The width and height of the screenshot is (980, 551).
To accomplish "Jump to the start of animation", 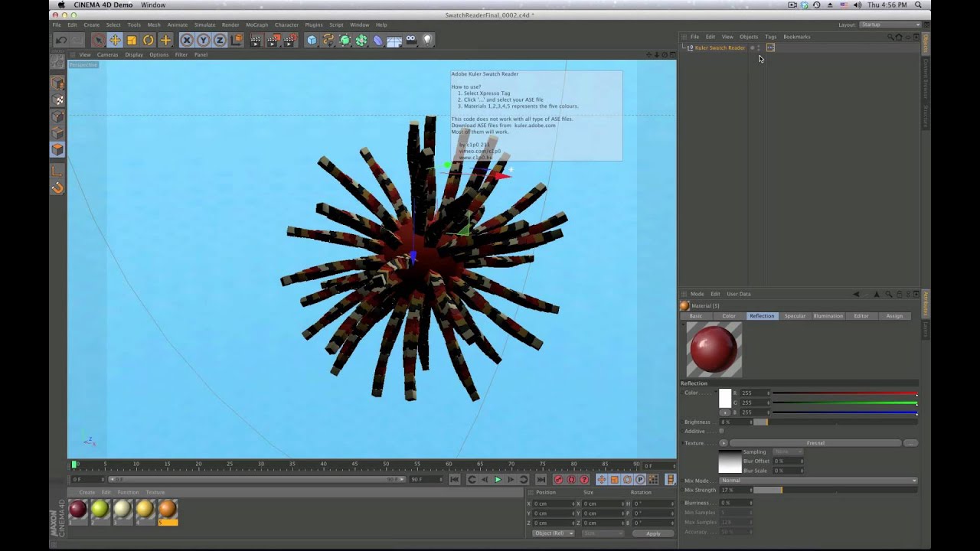I will (454, 480).
